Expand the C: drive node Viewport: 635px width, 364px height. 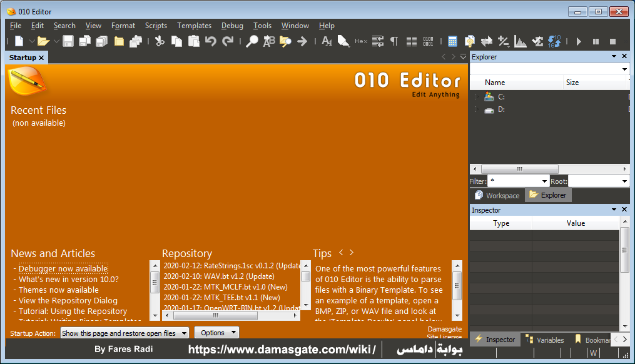coord(477,97)
